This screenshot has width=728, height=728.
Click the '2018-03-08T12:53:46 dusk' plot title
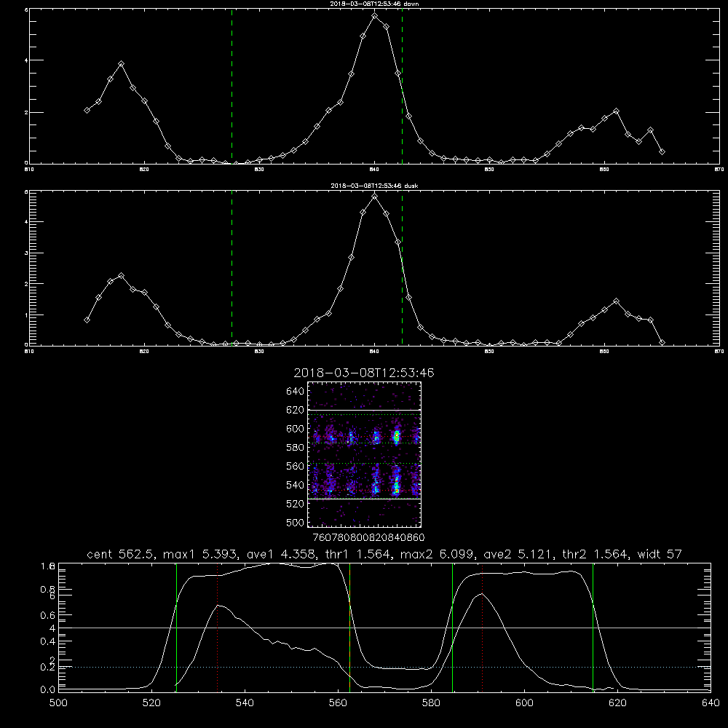(374, 186)
